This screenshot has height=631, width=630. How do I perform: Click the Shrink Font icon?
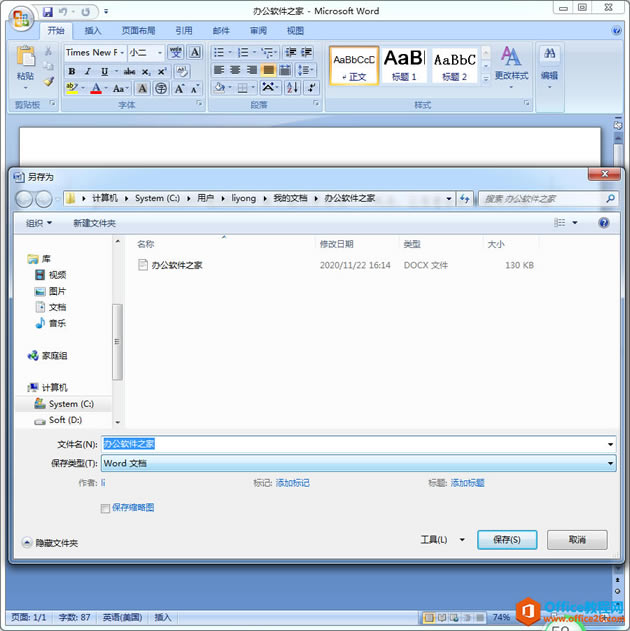[x=195, y=89]
